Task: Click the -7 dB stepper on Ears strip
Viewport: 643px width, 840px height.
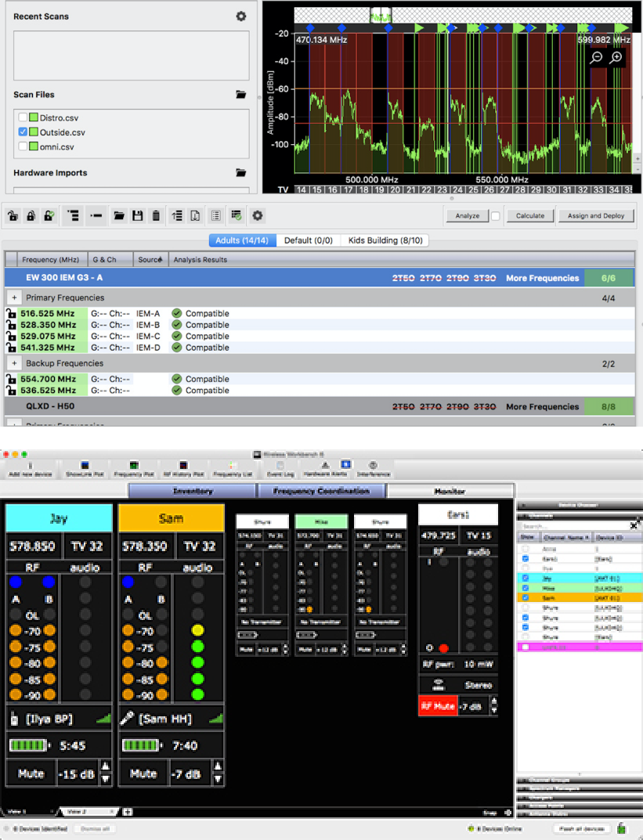Action: (493, 706)
